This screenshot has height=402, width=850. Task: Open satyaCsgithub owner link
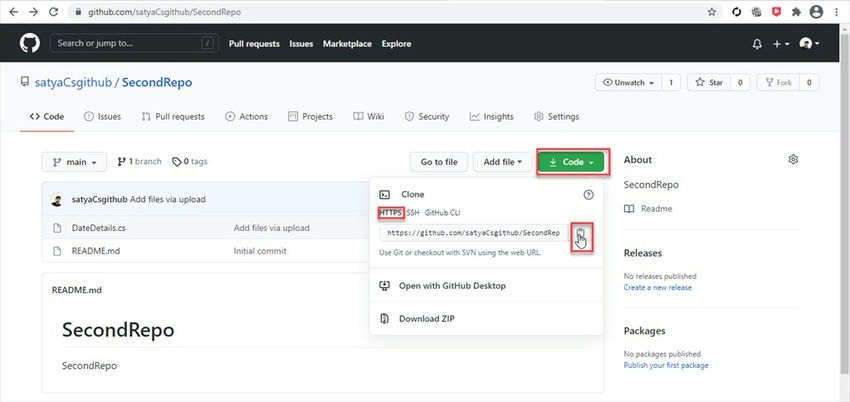(73, 82)
